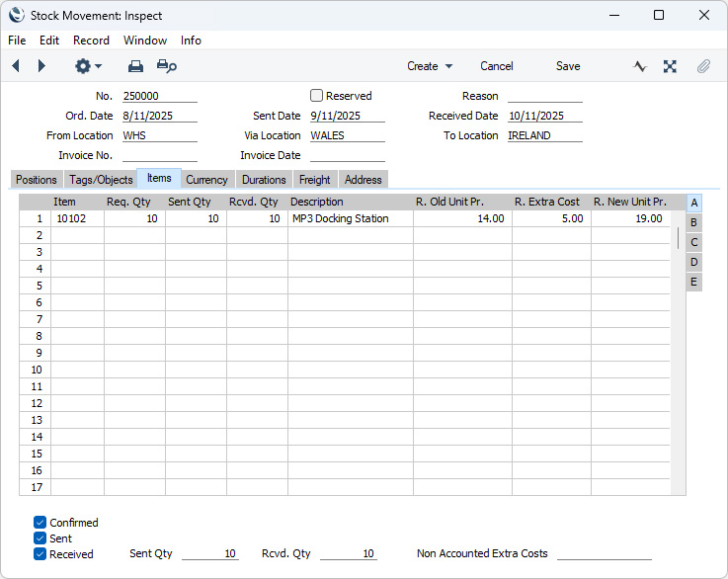The height and width of the screenshot is (579, 728).
Task: Switch to flip B of the grid
Action: pyautogui.click(x=693, y=222)
